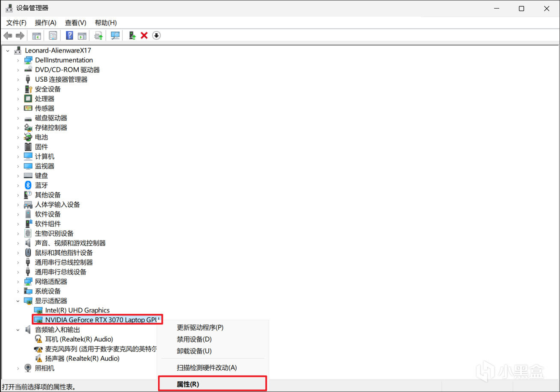The height and width of the screenshot is (392, 560).
Task: Click the 网络适配器 network icon
Action: coord(28,281)
